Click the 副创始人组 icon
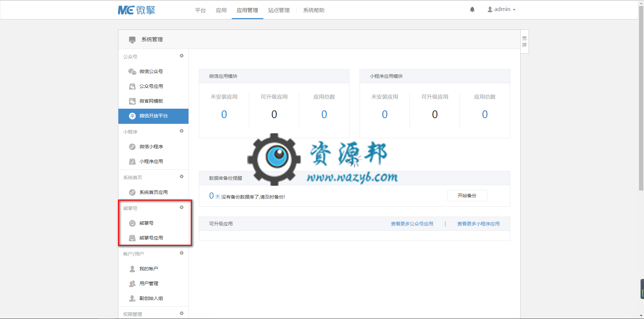The image size is (644, 319). pos(132,298)
